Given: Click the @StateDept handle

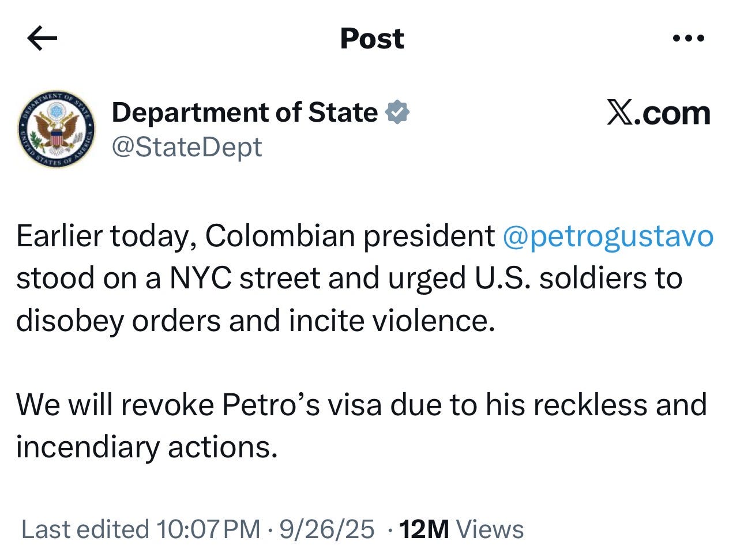Looking at the screenshot, I should (187, 146).
